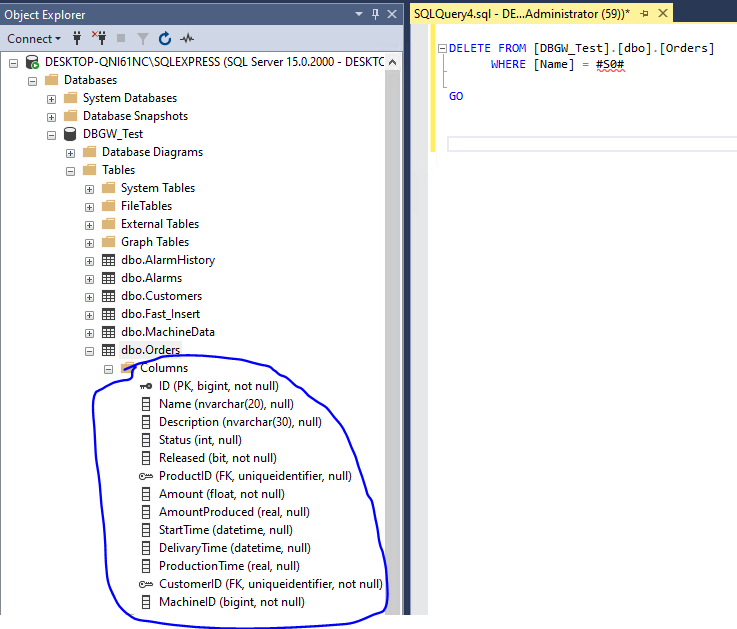Click the GO keyword in the query editor
Viewport: 737px width, 629px height.
[456, 96]
